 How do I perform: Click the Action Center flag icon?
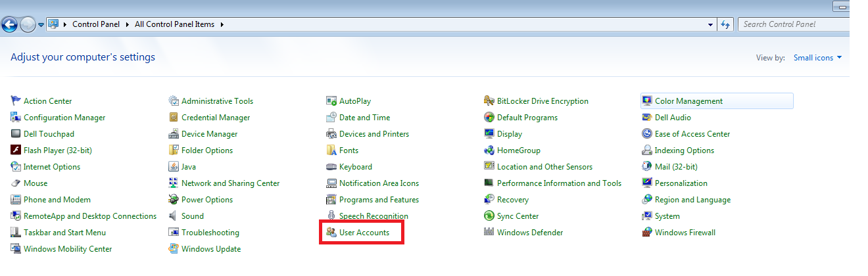tap(16, 101)
